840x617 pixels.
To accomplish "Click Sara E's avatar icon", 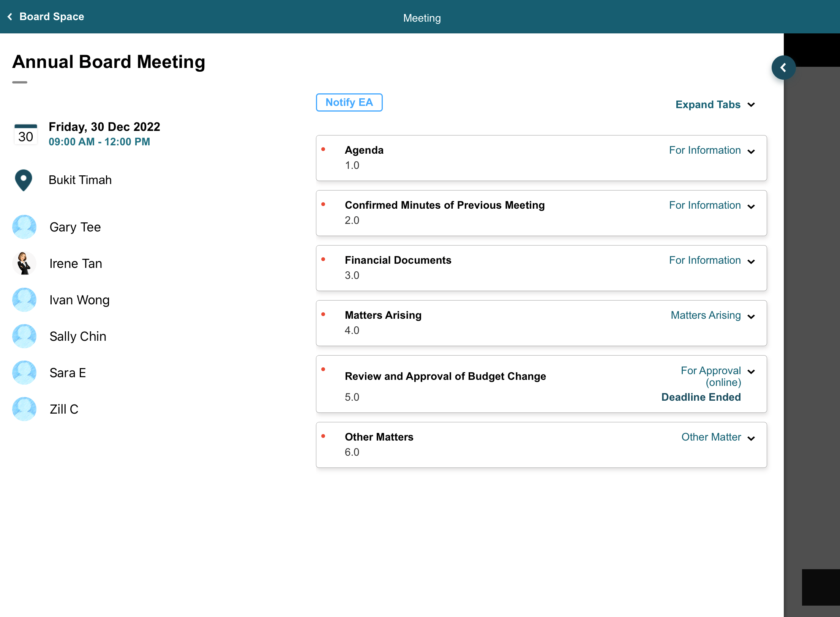I will (x=24, y=373).
